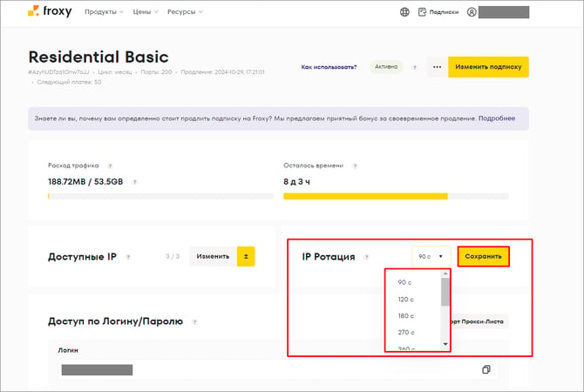This screenshot has width=584, height=392.
Task: Click the dropdown list scroll-down arrow
Action: tap(445, 344)
